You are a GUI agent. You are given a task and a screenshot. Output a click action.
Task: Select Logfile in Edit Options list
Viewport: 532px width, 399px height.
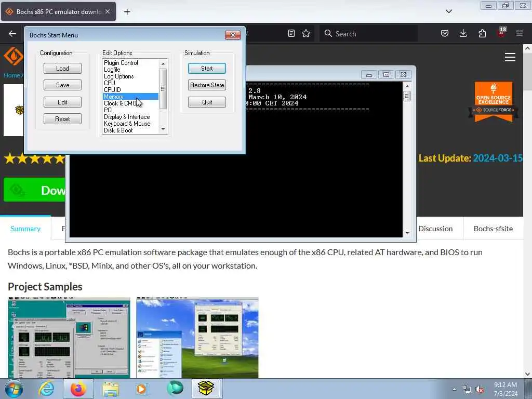(x=112, y=70)
